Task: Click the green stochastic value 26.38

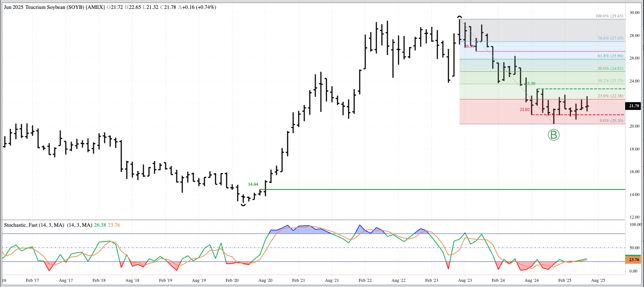Action: pos(100,225)
